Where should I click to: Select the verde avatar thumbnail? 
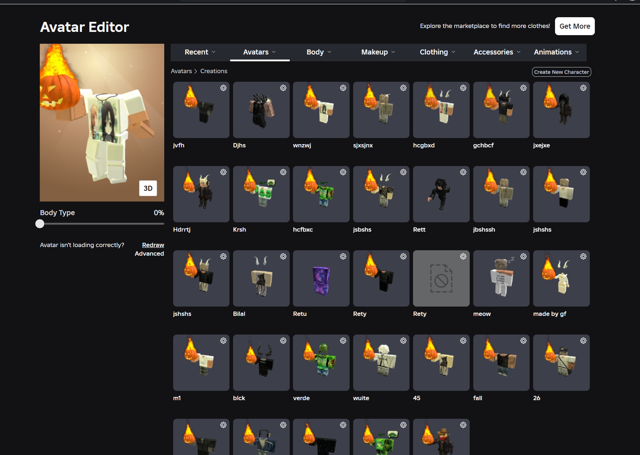click(x=321, y=363)
